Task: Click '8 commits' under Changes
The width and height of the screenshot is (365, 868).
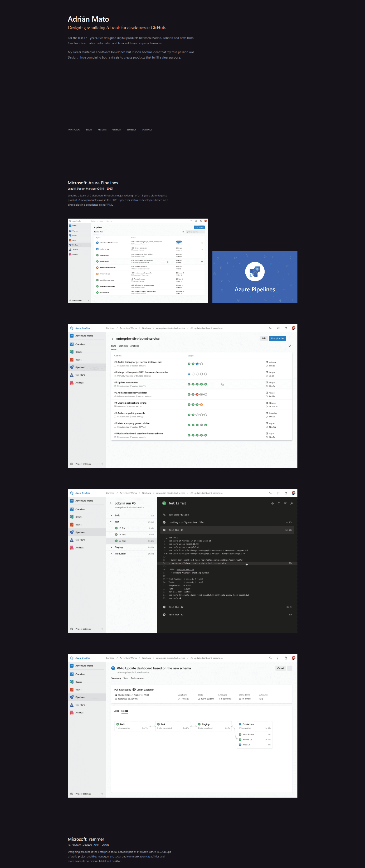Action: (226, 698)
